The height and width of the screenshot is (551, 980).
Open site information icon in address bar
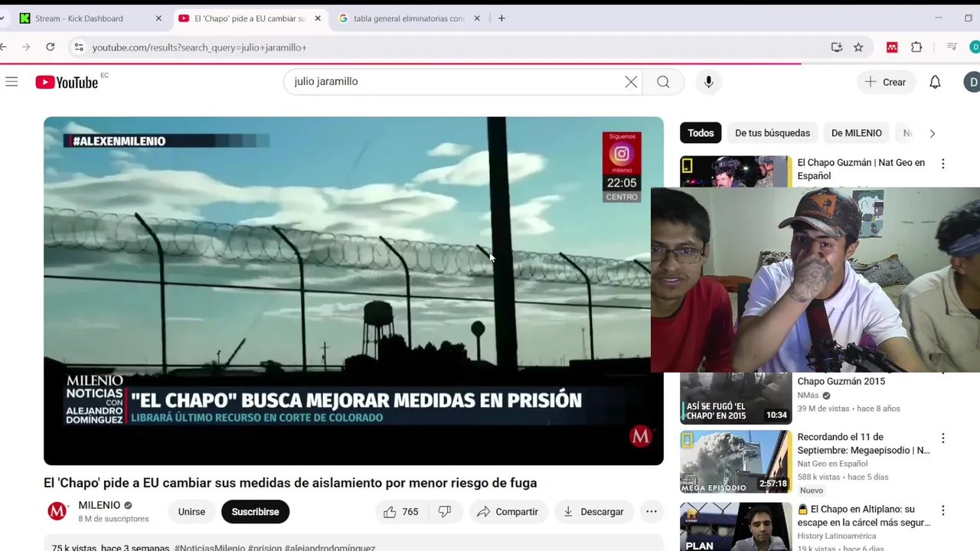78,47
